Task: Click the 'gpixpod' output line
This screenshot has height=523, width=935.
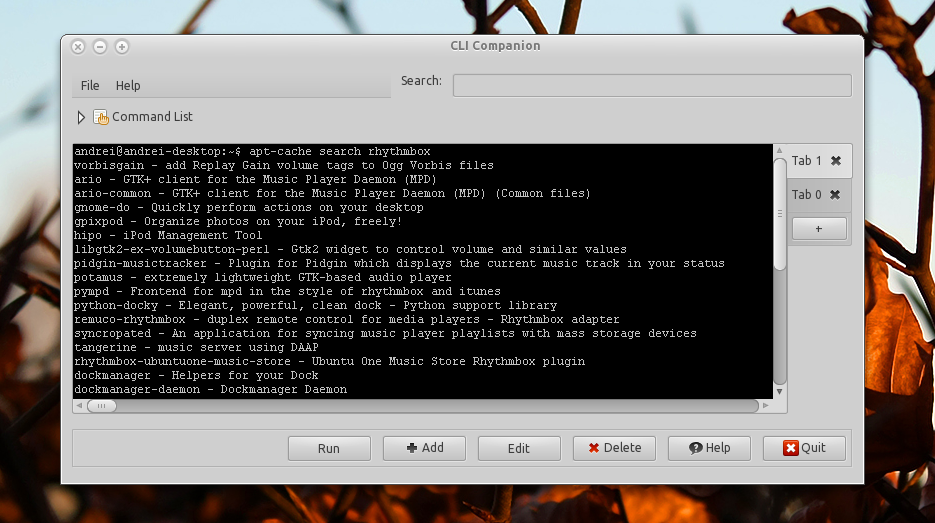Action: tap(238, 221)
